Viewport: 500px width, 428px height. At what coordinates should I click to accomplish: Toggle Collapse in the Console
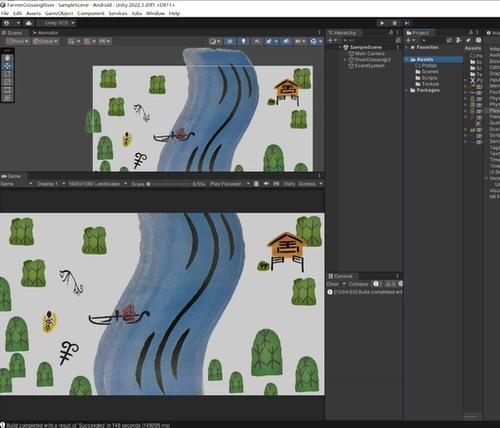click(358, 284)
